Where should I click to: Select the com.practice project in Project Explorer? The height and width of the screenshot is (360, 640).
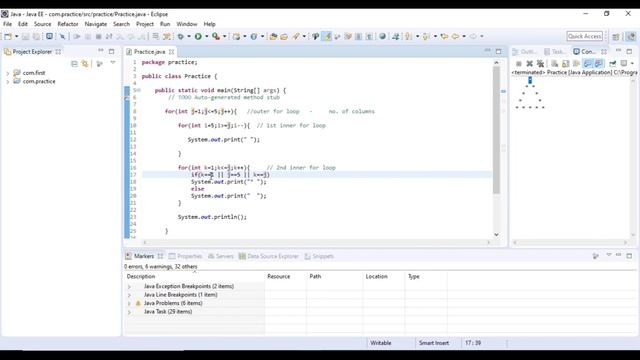[39, 82]
